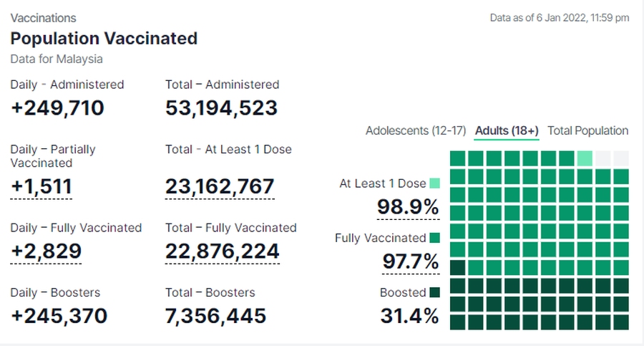
Task: Click the +245,370 daily boosters figure
Action: [x=59, y=315]
